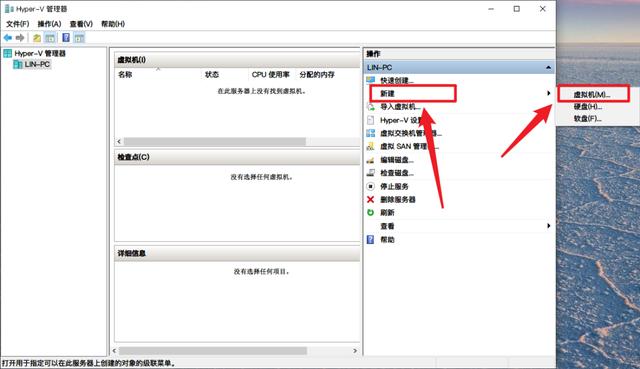Viewport: 640px width, 369px height.
Task: Click the 虚拟 SAN 管理器 icon
Action: 371,146
